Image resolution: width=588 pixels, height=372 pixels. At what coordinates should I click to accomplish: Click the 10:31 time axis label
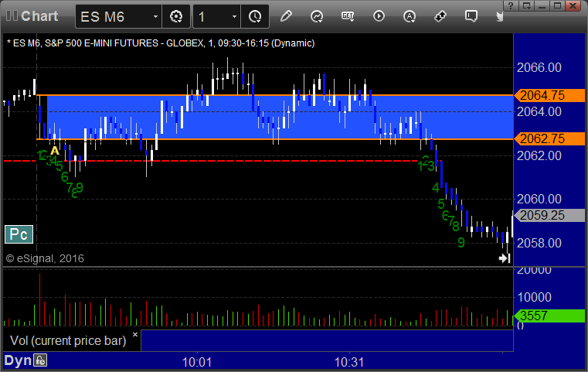pyautogui.click(x=349, y=362)
